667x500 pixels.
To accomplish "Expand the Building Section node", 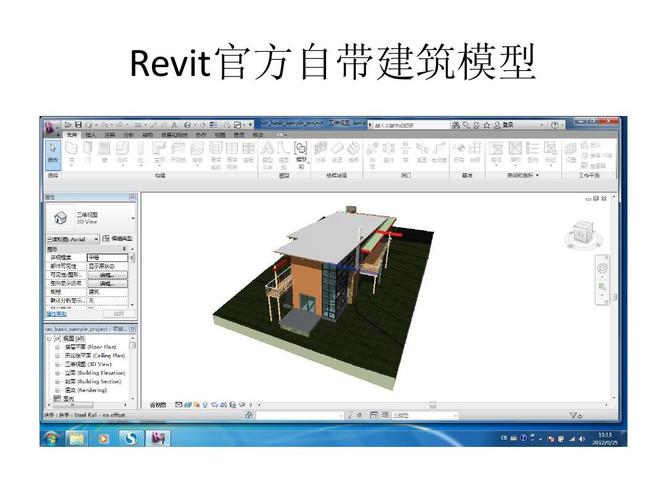I will coord(57,382).
